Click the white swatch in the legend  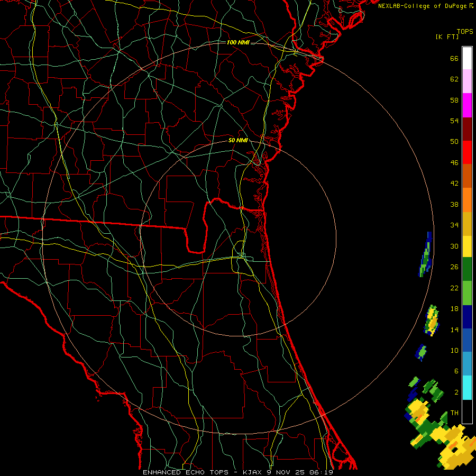(467, 58)
